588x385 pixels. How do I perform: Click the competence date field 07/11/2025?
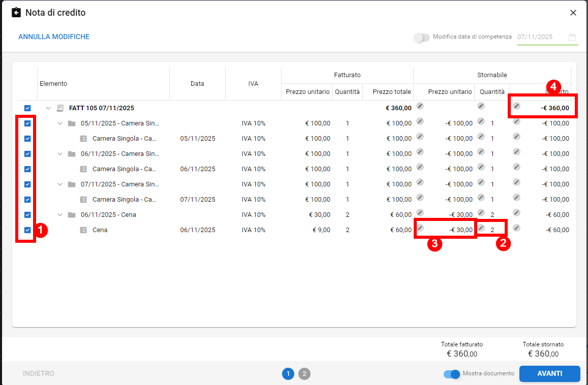click(x=539, y=37)
